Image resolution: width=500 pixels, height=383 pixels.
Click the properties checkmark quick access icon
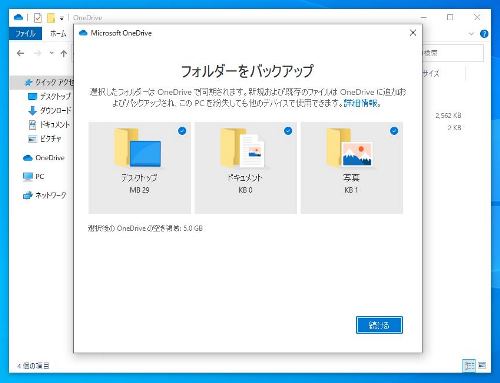(x=37, y=17)
